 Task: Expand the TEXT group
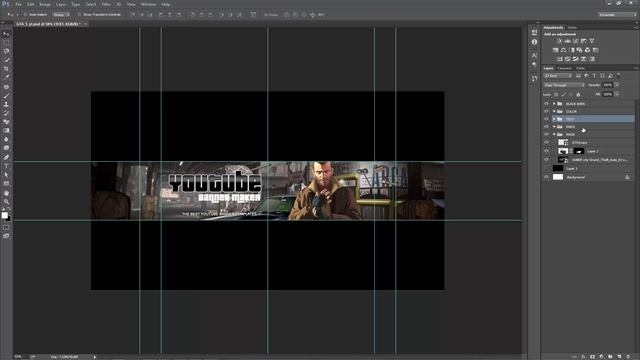click(554, 119)
